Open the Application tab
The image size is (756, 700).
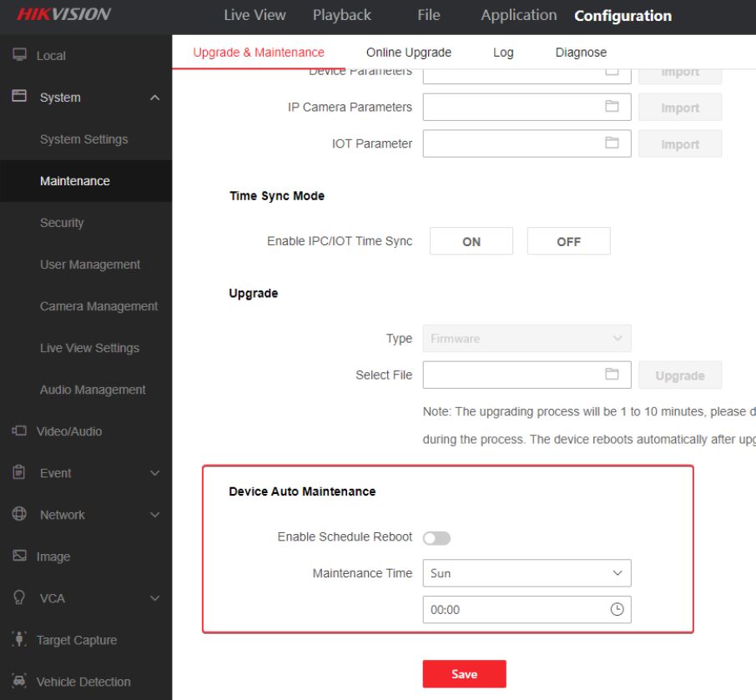[519, 15]
